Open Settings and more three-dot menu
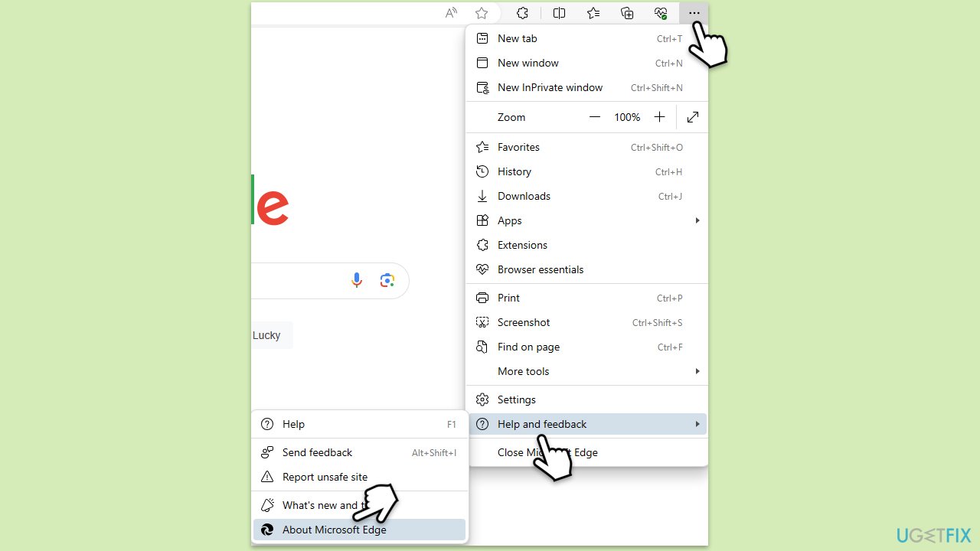 coord(694,13)
